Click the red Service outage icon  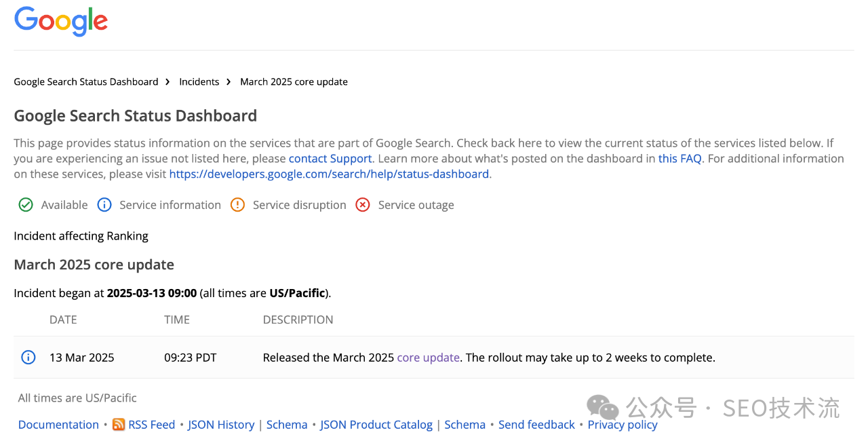[x=362, y=204]
